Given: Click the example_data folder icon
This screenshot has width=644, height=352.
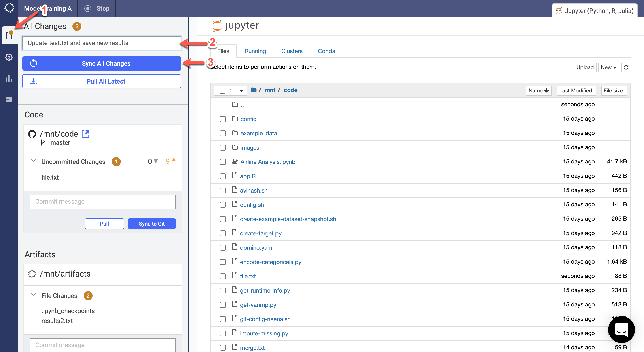Looking at the screenshot, I should tap(235, 133).
